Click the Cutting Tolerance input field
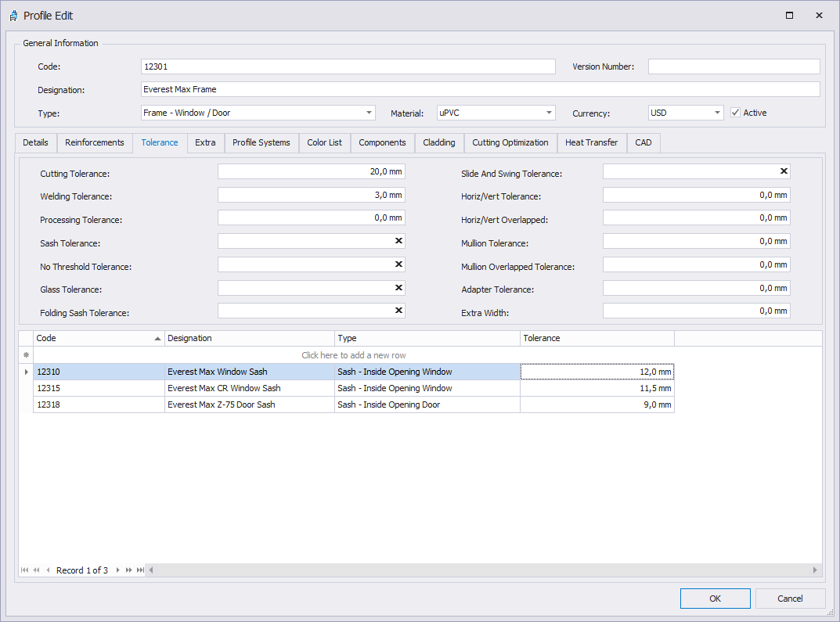The height and width of the screenshot is (622, 840). pyautogui.click(x=311, y=171)
